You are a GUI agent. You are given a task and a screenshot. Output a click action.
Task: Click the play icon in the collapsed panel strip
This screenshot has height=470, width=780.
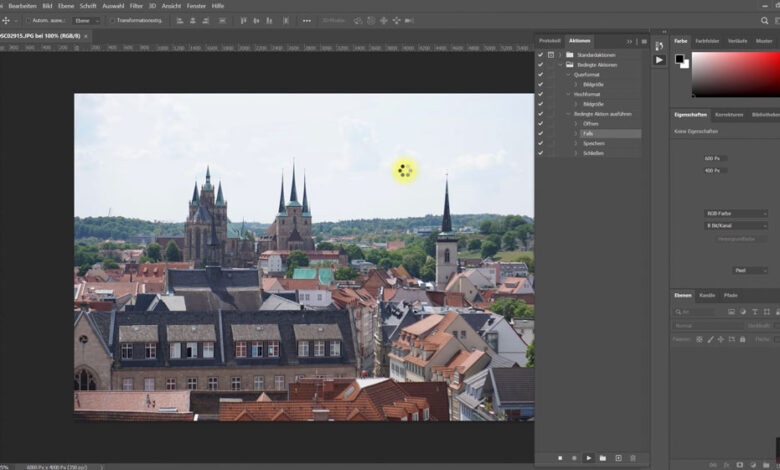pyautogui.click(x=659, y=60)
